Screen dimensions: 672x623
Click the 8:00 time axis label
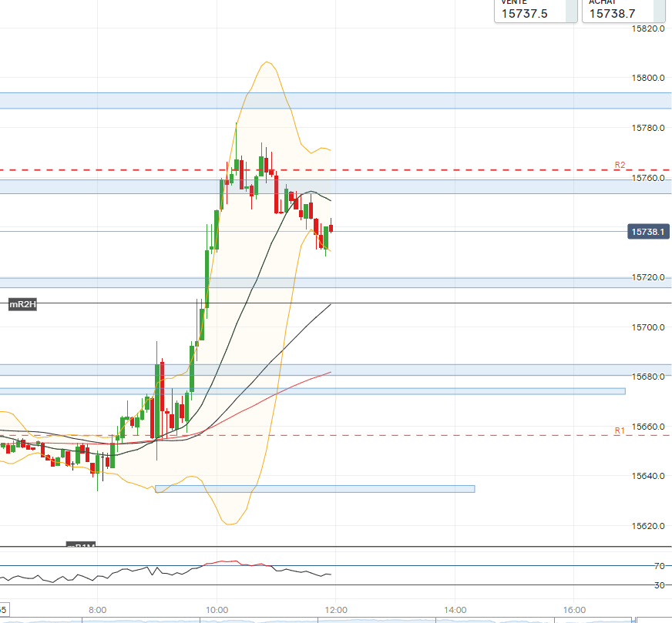click(x=97, y=610)
